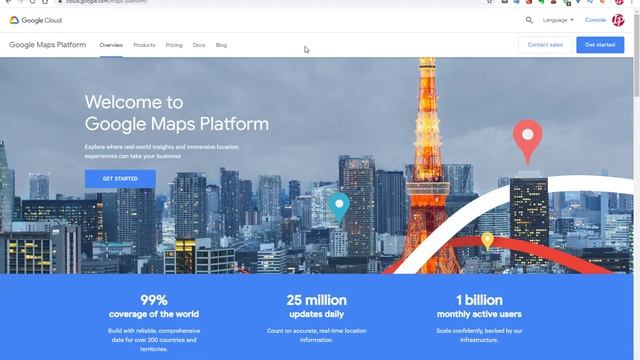Click the teal map pin marker
This screenshot has height=360, width=640.
(x=339, y=209)
